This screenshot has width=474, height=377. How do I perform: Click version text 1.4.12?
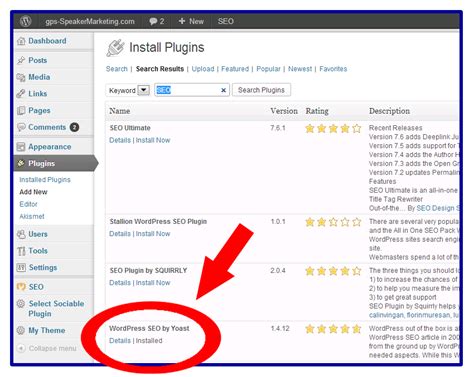(280, 329)
